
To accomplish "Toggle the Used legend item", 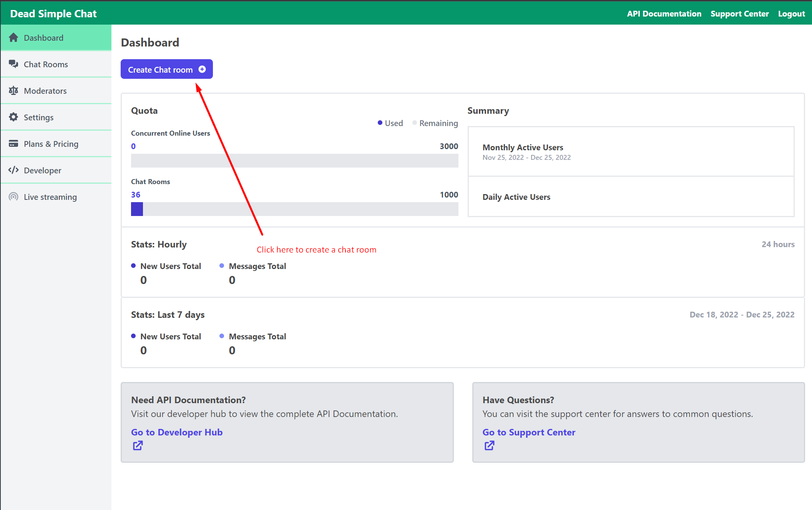I will pos(390,123).
